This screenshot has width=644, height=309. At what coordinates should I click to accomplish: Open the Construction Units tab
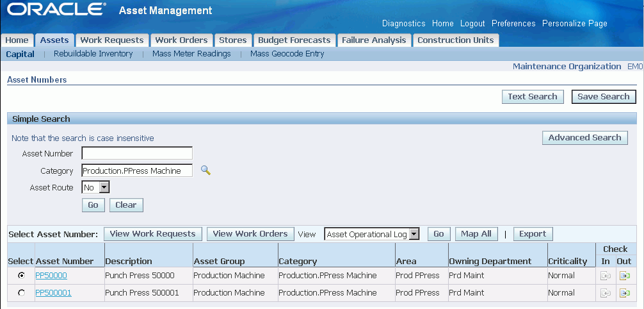(456, 40)
